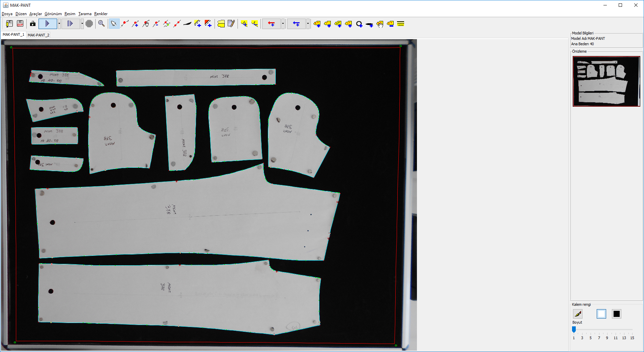Click the gray stop octagon button

point(89,24)
